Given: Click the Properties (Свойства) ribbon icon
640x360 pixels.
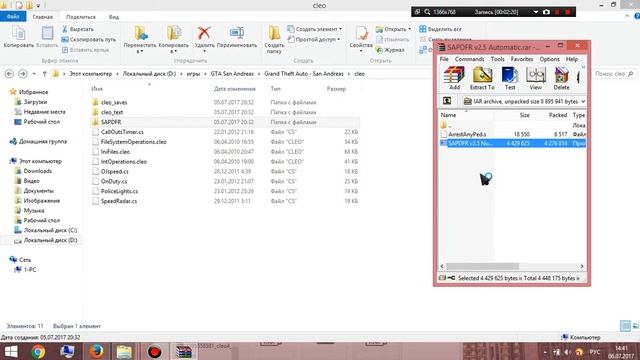Looking at the screenshot, I should (361, 33).
